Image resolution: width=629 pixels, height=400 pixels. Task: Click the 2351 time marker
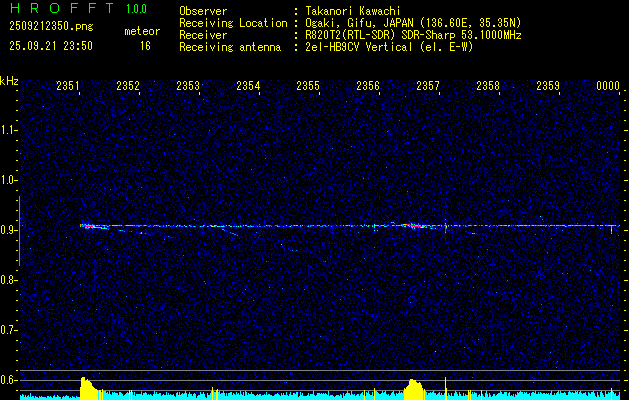pyautogui.click(x=68, y=86)
